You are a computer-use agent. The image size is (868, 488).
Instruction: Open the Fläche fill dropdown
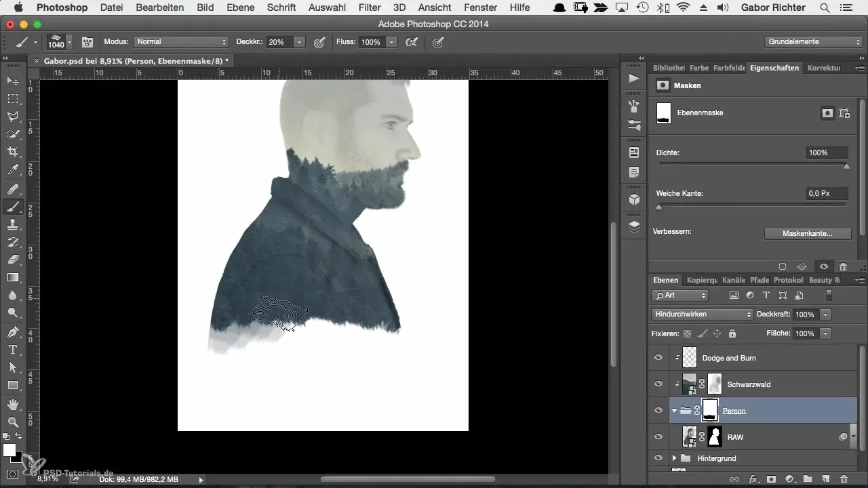pyautogui.click(x=825, y=333)
